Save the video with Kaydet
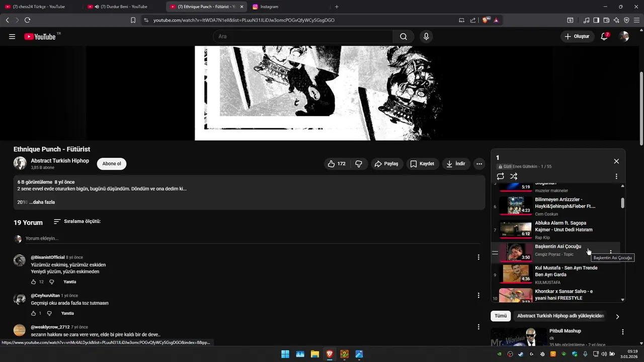 tap(422, 164)
